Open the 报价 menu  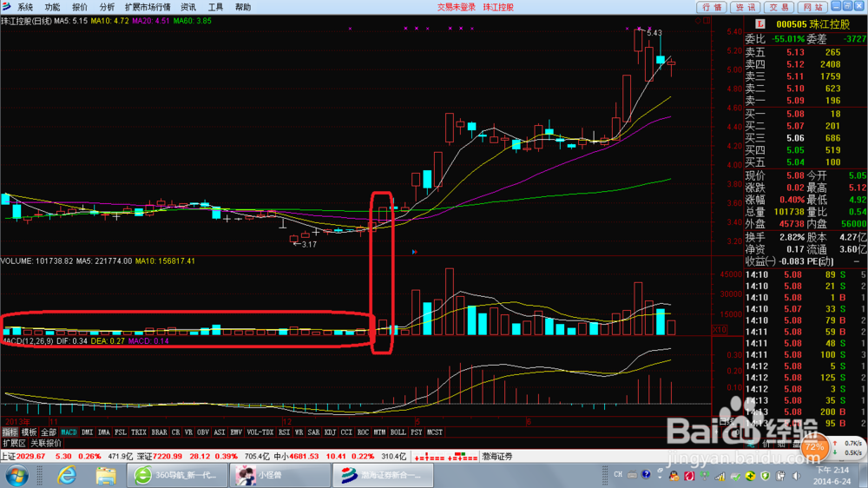point(80,7)
